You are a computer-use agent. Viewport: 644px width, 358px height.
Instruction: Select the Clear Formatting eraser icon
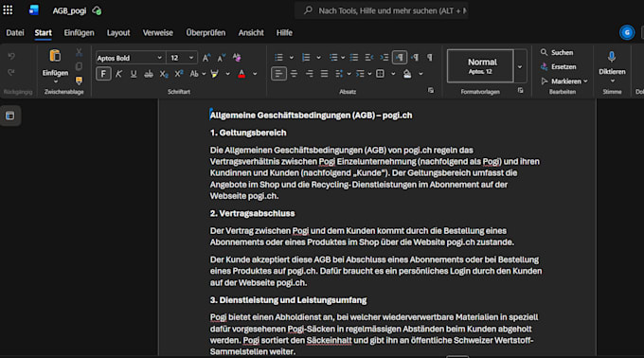[237, 58]
